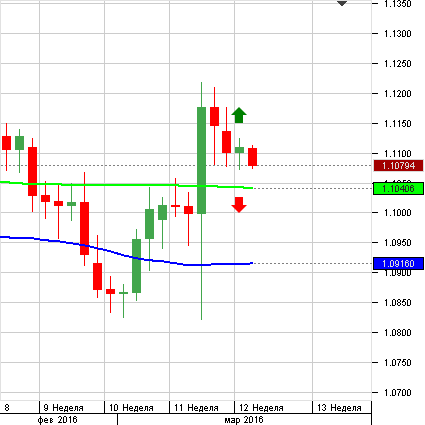
Task: Click the lowest red candle in week 10
Action: point(110,292)
